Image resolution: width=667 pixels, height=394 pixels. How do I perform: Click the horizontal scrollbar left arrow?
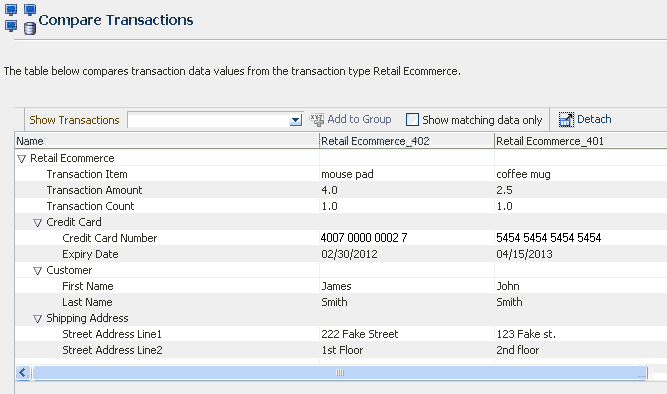pos(23,373)
